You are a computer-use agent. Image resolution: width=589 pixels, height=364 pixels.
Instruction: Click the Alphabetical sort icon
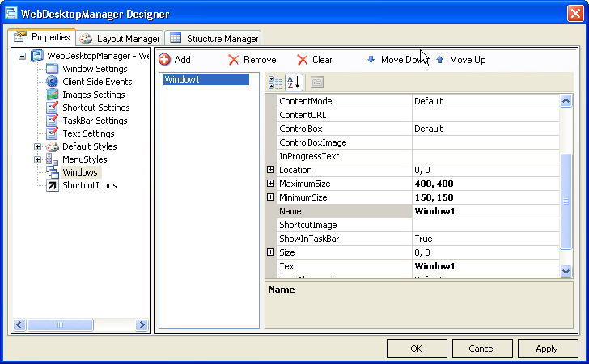[x=294, y=82]
